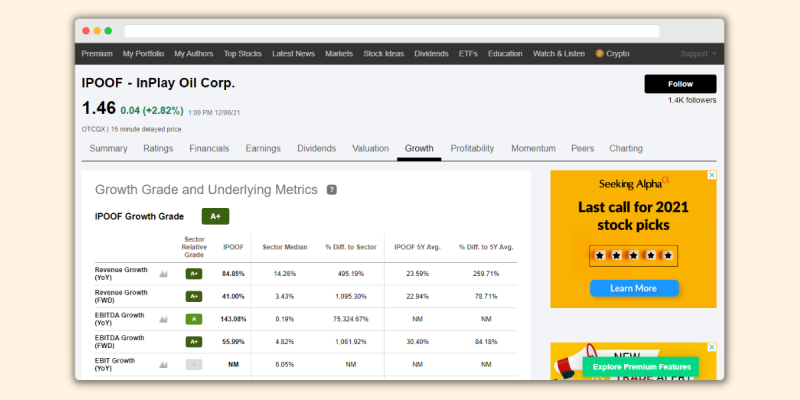The width and height of the screenshot is (800, 400).
Task: Open the Support dropdown menu
Action: tap(698, 54)
